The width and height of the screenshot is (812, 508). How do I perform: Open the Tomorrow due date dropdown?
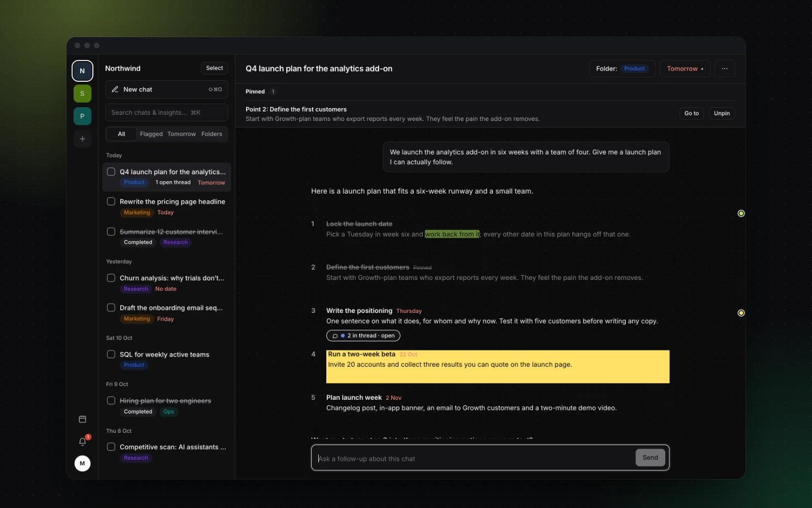[685, 69]
